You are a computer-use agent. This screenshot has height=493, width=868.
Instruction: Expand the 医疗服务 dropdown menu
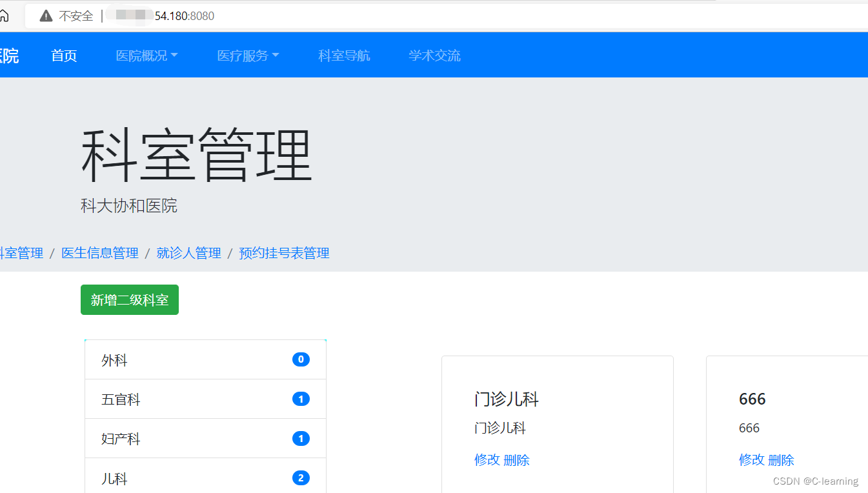click(x=248, y=55)
